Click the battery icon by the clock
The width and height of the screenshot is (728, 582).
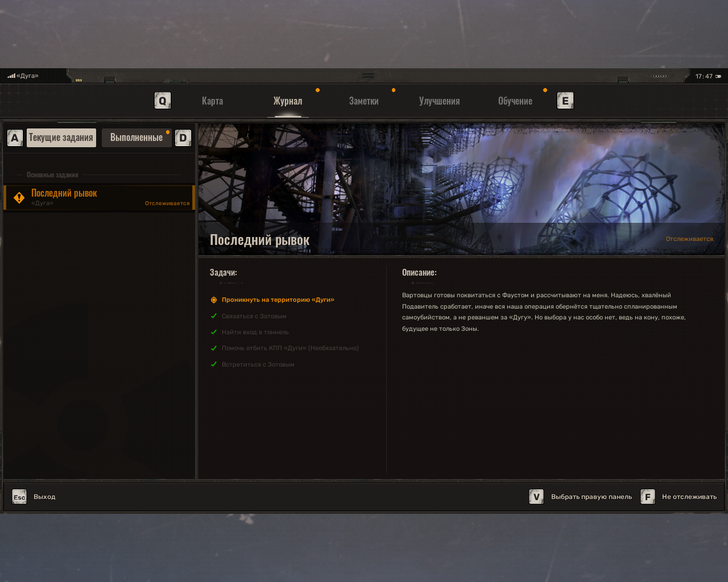(x=718, y=76)
